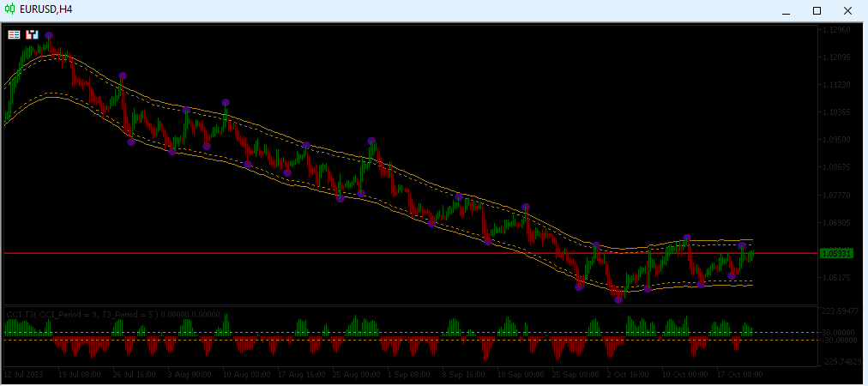This screenshot has height=386, width=868.
Task: Click the 25 Sep 08:00 date label
Action: 574,374
